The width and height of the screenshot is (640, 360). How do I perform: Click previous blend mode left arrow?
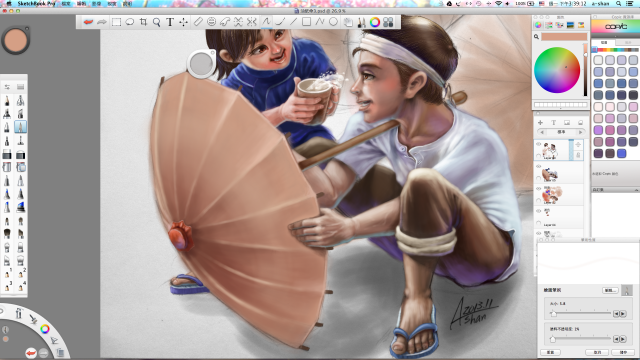click(x=542, y=132)
